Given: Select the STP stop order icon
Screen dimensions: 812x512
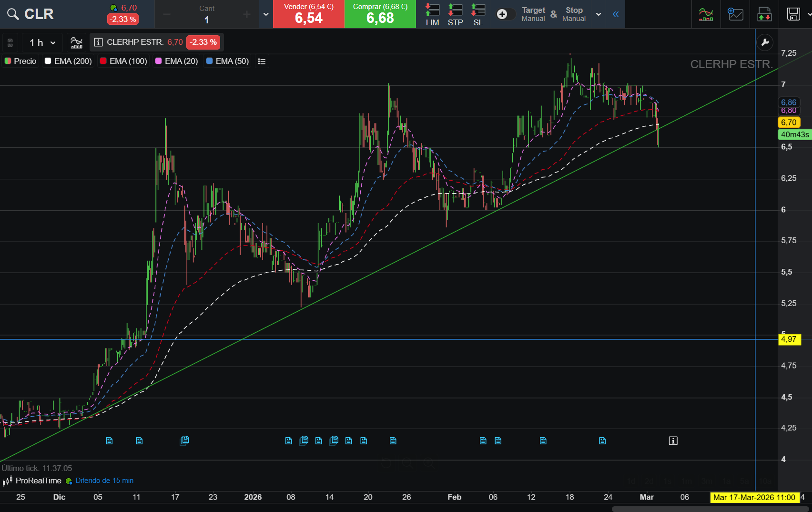Looking at the screenshot, I should [455, 14].
